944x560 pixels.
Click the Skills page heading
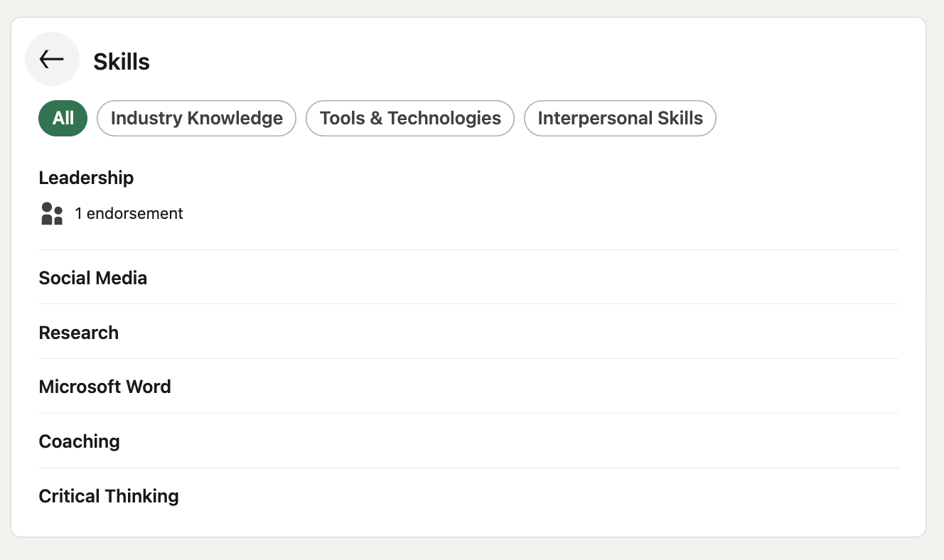[x=122, y=62]
